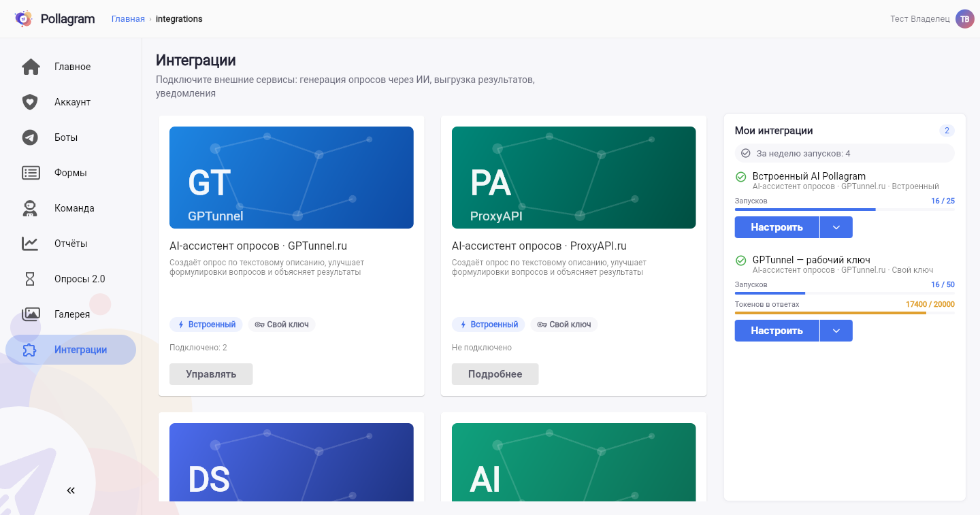Image resolution: width=980 pixels, height=515 pixels.
Task: Click the Тест Владелец user name
Action: (919, 19)
